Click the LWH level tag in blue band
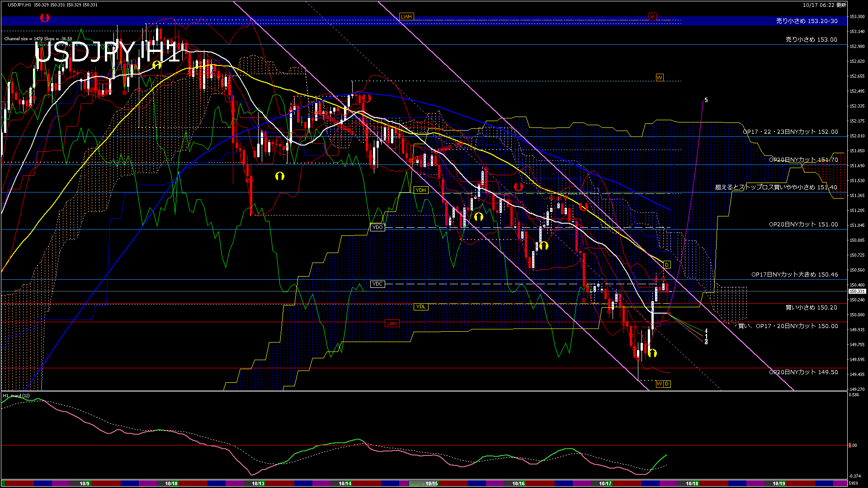Screen dimensions: 868x488 tap(406, 17)
